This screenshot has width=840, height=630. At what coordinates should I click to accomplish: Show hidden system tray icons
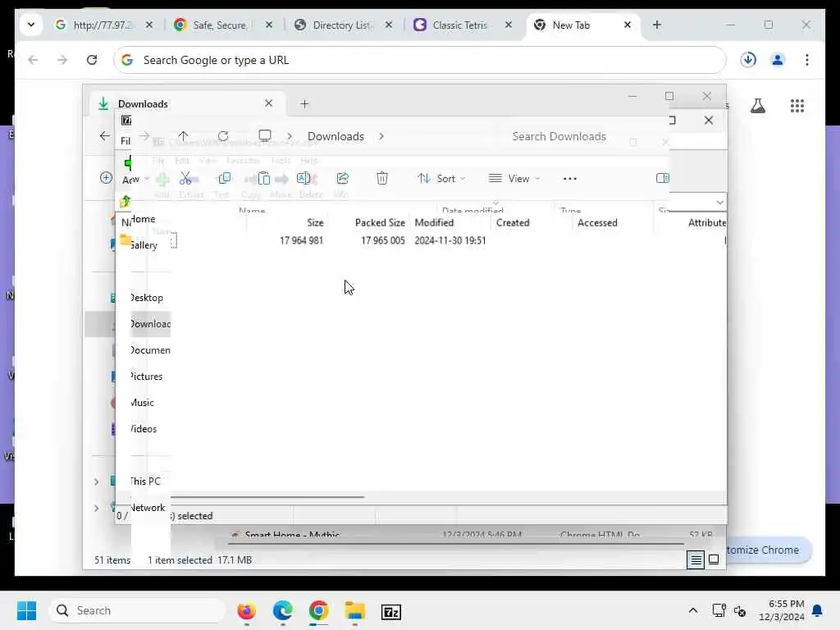[692, 610]
